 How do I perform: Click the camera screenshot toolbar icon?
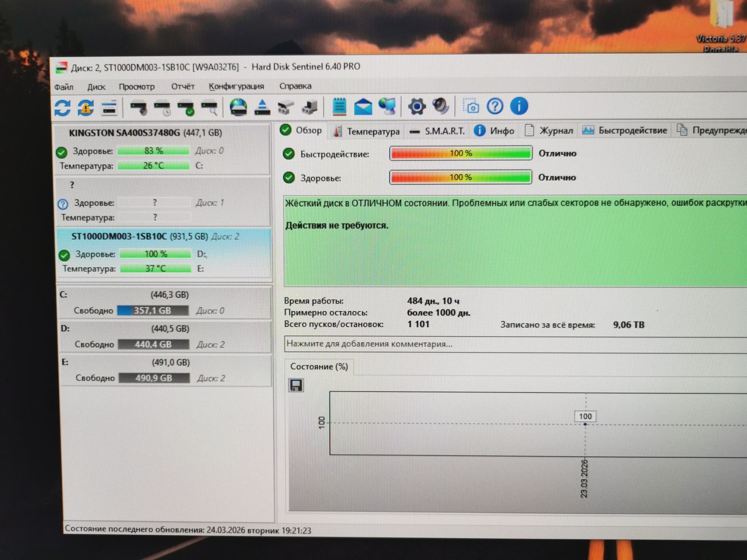click(471, 106)
